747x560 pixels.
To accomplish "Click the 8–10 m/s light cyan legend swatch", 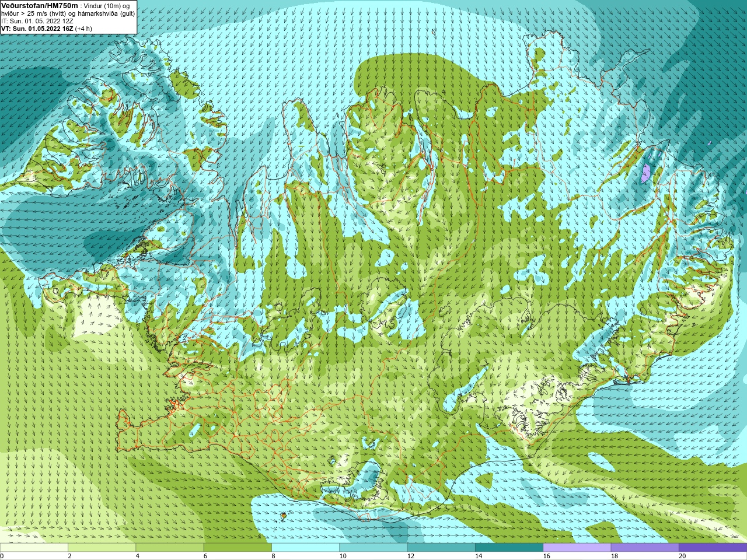I will pyautogui.click(x=305, y=548).
